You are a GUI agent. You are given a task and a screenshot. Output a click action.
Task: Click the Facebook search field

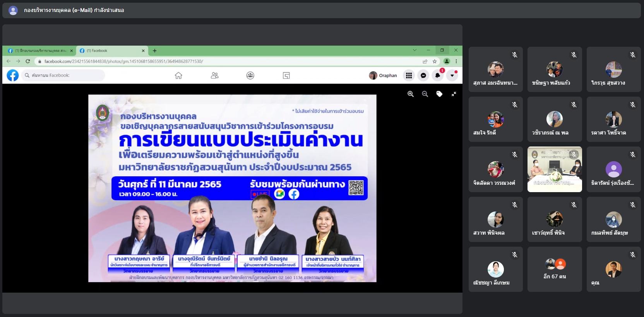point(64,75)
